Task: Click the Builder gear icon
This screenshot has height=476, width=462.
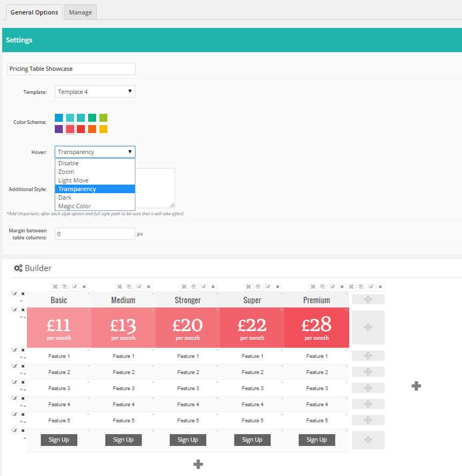Action: (x=17, y=268)
